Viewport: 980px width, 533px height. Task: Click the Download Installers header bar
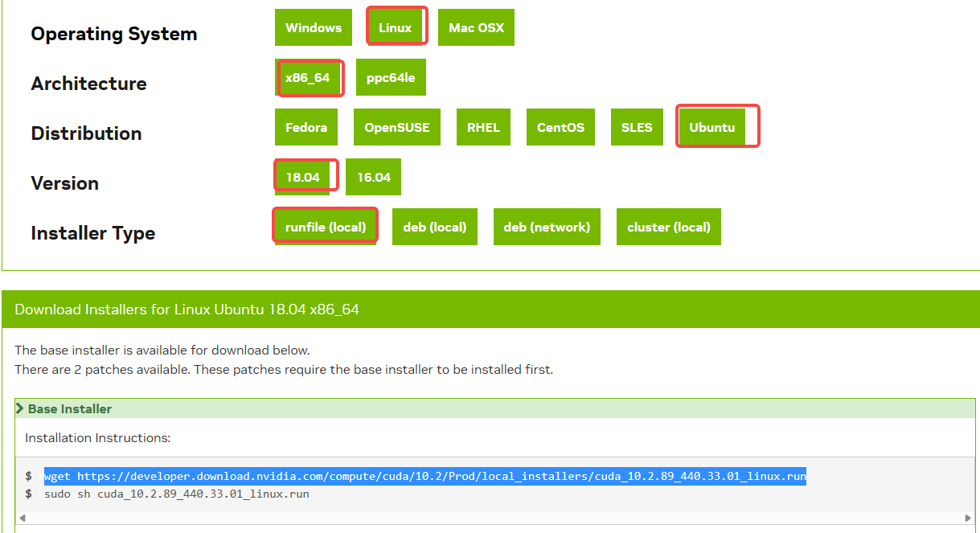[490, 310]
